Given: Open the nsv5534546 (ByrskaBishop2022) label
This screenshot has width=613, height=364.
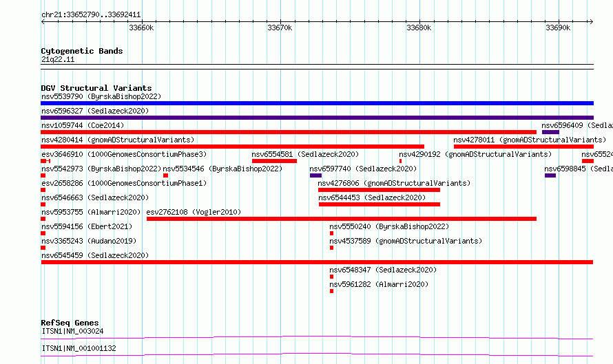Looking at the screenshot, I should pyautogui.click(x=222, y=169).
